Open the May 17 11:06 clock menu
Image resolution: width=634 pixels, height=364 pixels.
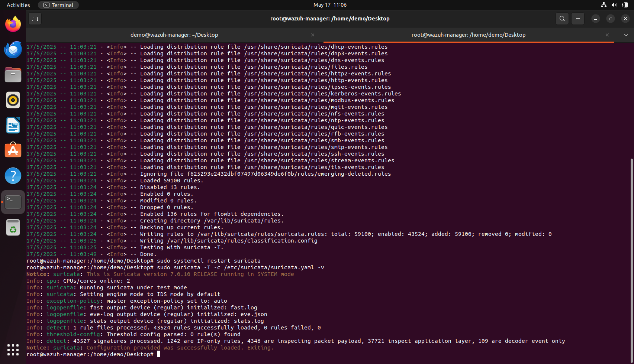330,5
